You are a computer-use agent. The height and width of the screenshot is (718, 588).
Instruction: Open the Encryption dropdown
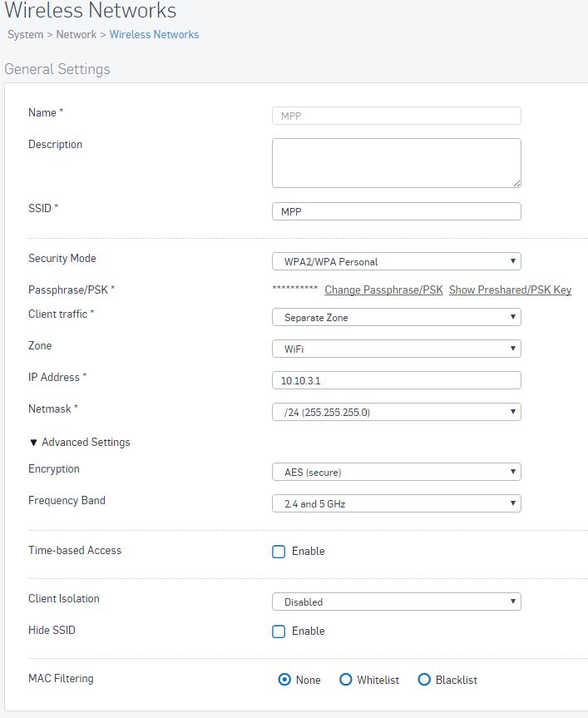click(396, 472)
